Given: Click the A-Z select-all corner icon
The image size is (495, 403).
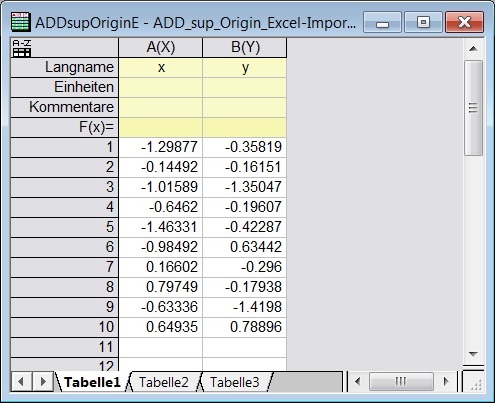Looking at the screenshot, I should pyautogui.click(x=22, y=48).
